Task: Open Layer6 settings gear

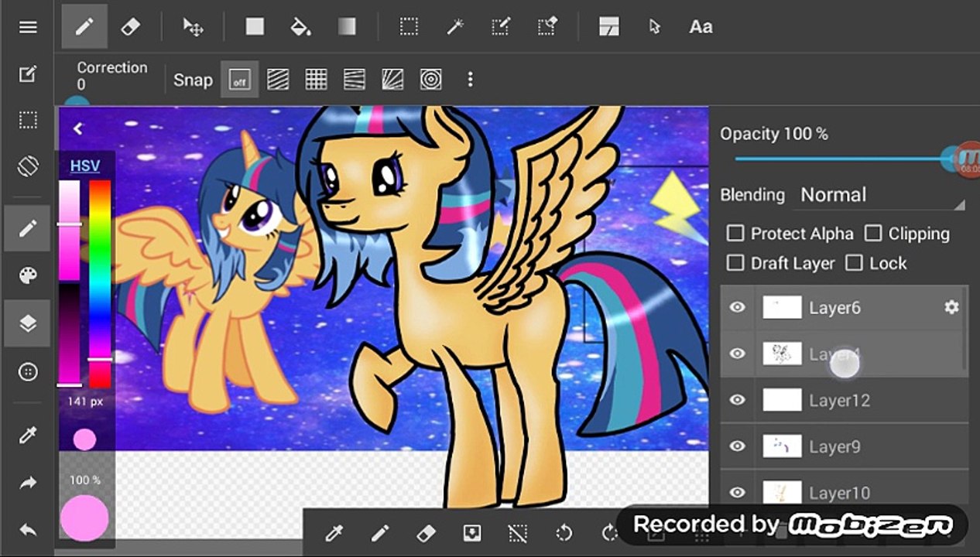Action: pos(951,307)
